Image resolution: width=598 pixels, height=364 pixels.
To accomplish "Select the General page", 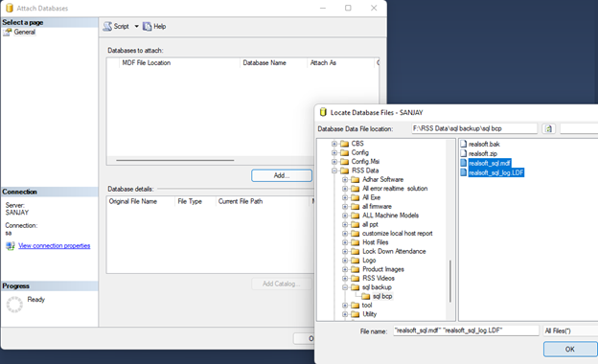I will 24,32.
